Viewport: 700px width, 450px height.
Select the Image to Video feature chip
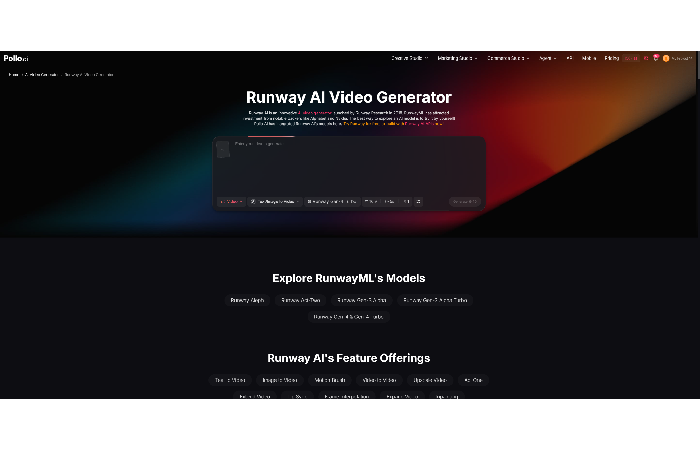(x=280, y=380)
